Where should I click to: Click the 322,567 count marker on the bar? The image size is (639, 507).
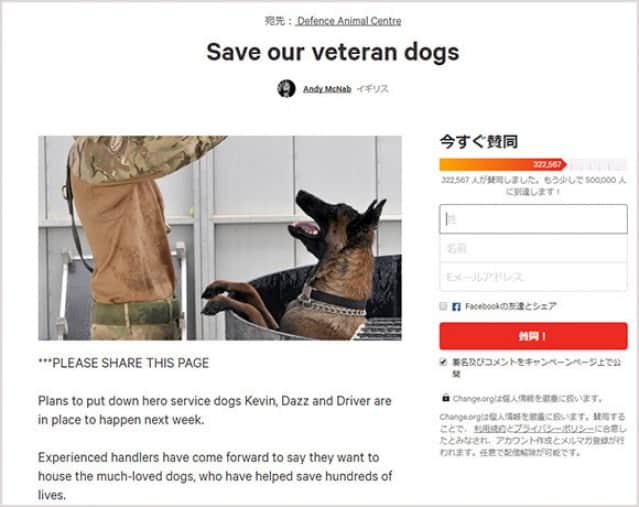pyautogui.click(x=547, y=164)
